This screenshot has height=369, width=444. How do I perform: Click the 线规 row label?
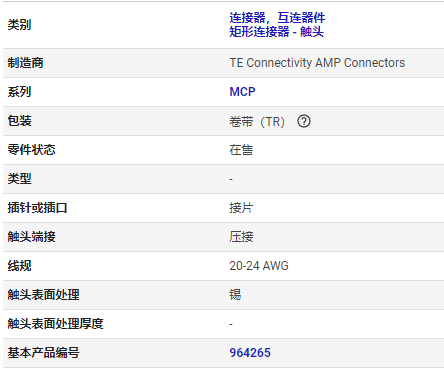19,266
